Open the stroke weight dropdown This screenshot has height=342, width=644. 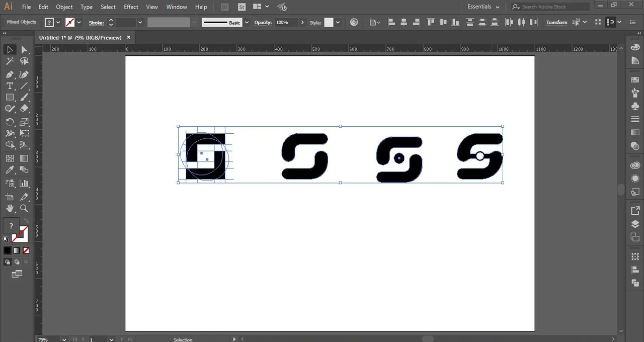140,22
